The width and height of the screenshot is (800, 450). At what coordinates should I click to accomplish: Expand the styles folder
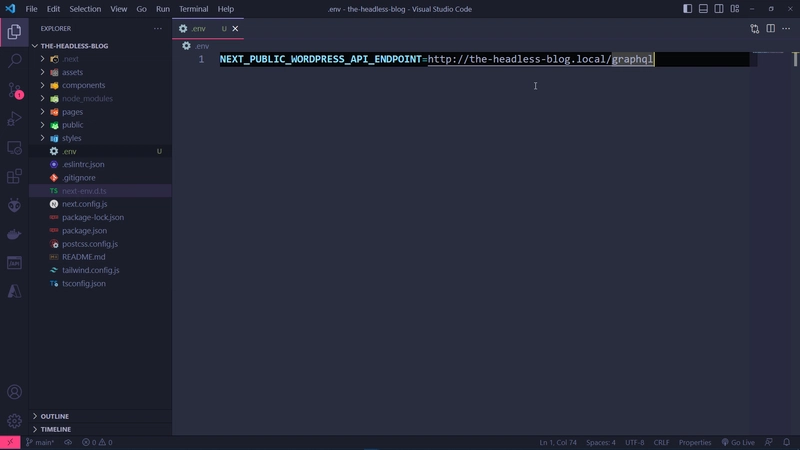100,138
